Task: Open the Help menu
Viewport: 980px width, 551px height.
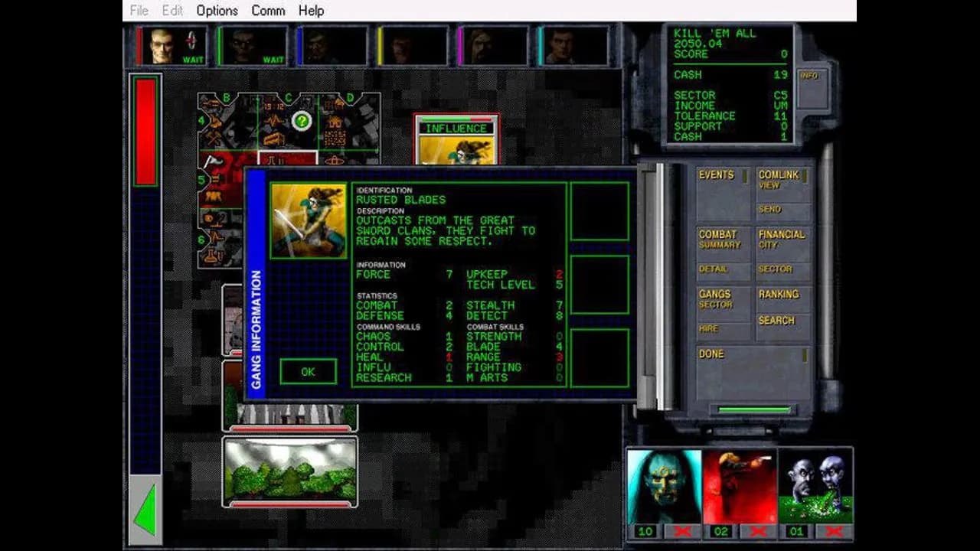Action: click(x=311, y=11)
